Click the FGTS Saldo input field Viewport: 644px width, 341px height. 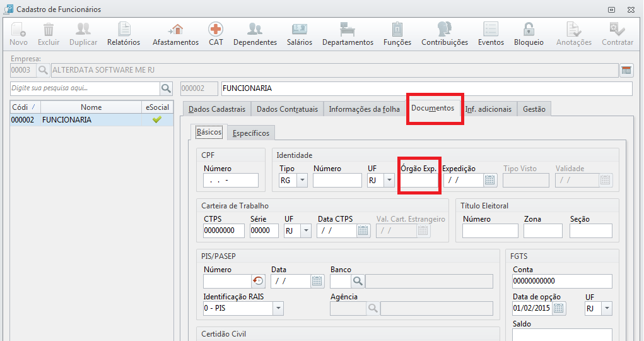(562, 335)
